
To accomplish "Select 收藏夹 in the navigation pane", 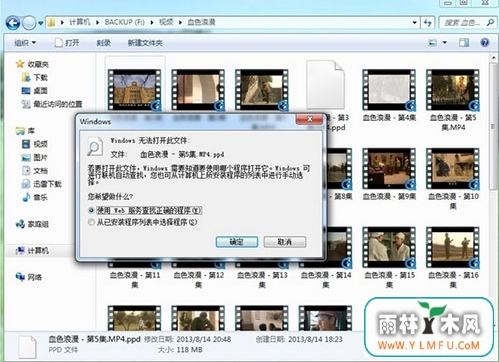I will tap(33, 64).
